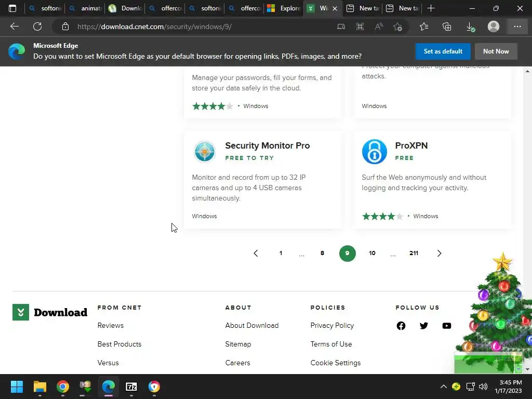Open the volume control in tray
Viewport: 532px width, 399px height.
tap(483, 387)
